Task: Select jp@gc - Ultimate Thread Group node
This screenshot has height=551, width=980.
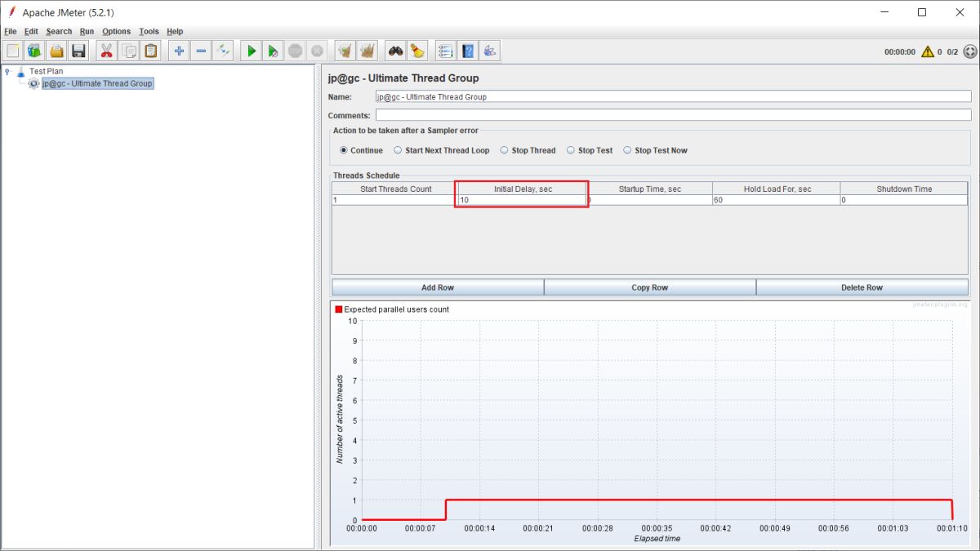Action: tap(97, 83)
